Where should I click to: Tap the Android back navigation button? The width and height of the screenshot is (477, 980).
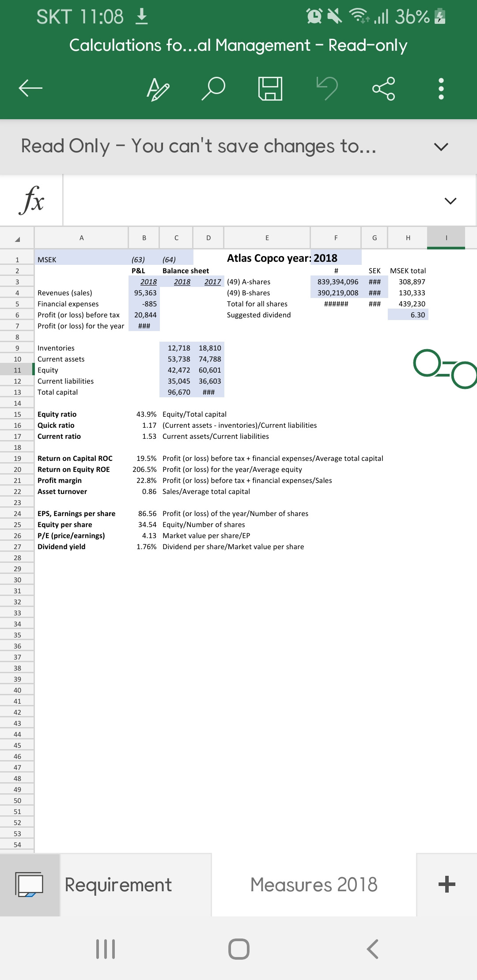click(372, 949)
